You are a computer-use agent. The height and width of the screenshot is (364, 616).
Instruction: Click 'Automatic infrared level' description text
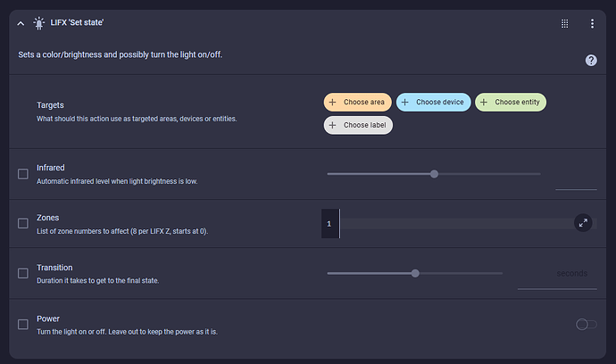coord(117,181)
